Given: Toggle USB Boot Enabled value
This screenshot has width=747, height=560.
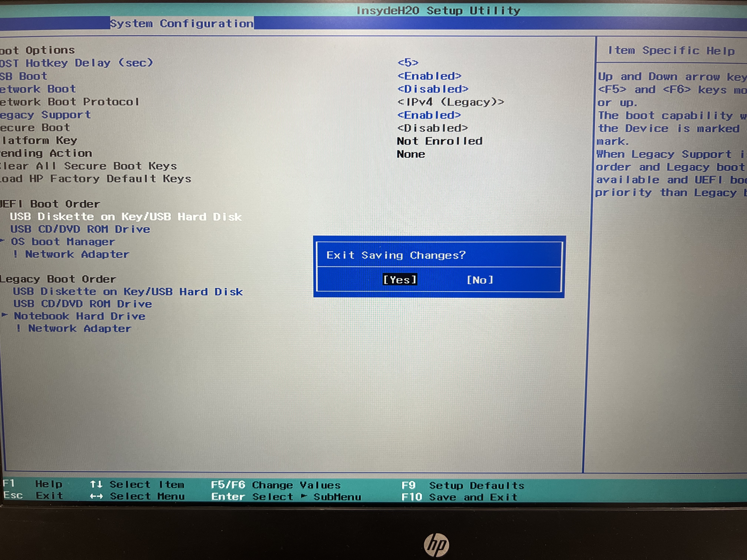Looking at the screenshot, I should [429, 76].
